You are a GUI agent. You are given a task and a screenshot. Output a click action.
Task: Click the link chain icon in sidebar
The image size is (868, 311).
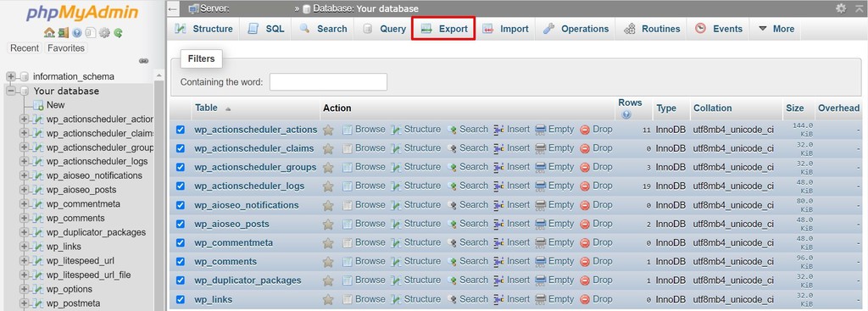click(x=144, y=61)
